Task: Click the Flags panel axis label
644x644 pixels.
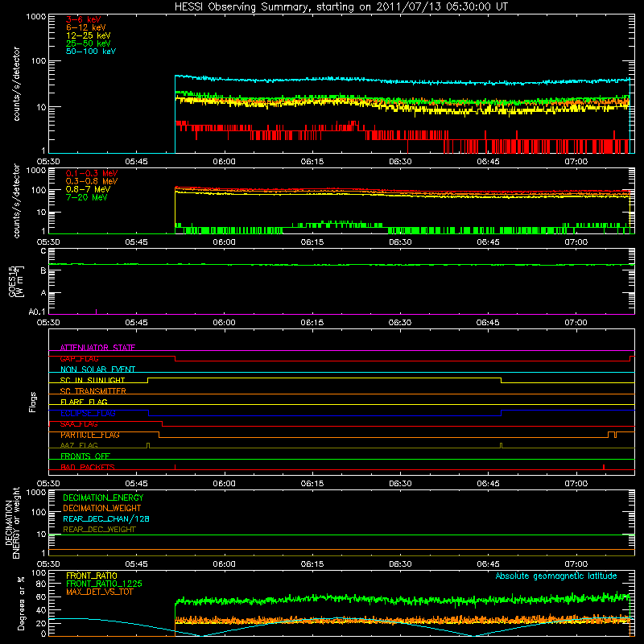Action: pos(33,402)
